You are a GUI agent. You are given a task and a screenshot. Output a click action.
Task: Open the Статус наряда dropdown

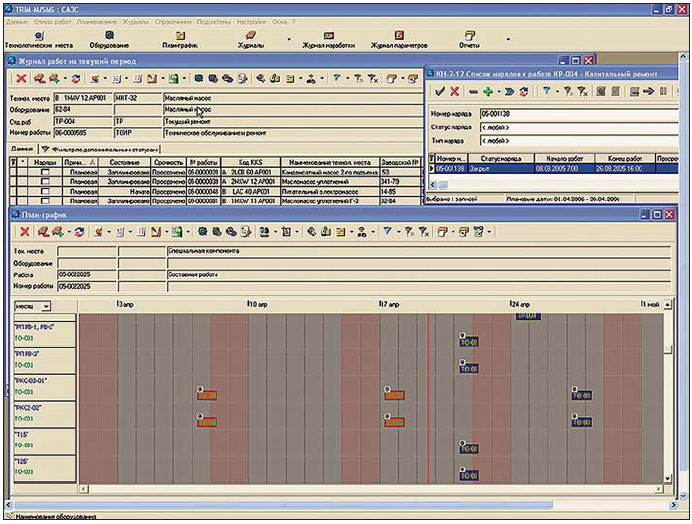[580, 129]
